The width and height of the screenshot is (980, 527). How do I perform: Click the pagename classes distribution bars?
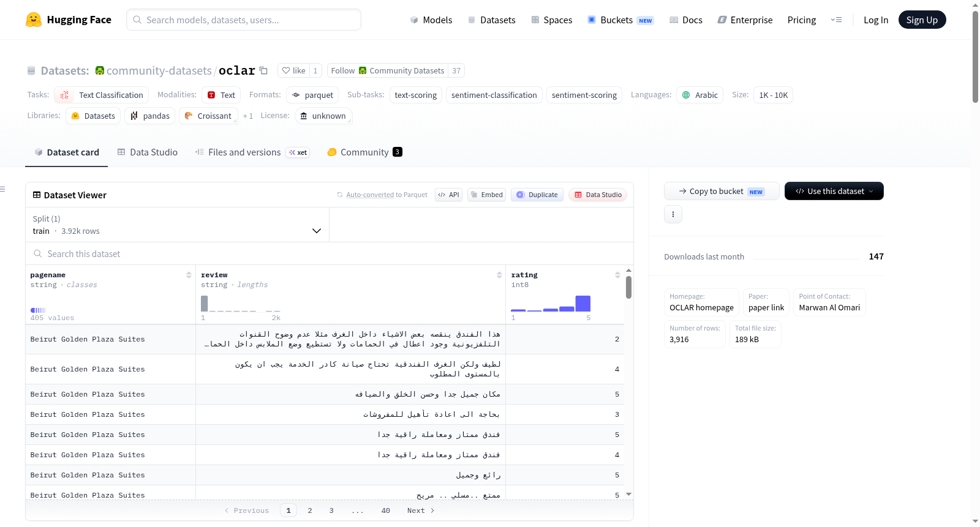click(x=38, y=310)
